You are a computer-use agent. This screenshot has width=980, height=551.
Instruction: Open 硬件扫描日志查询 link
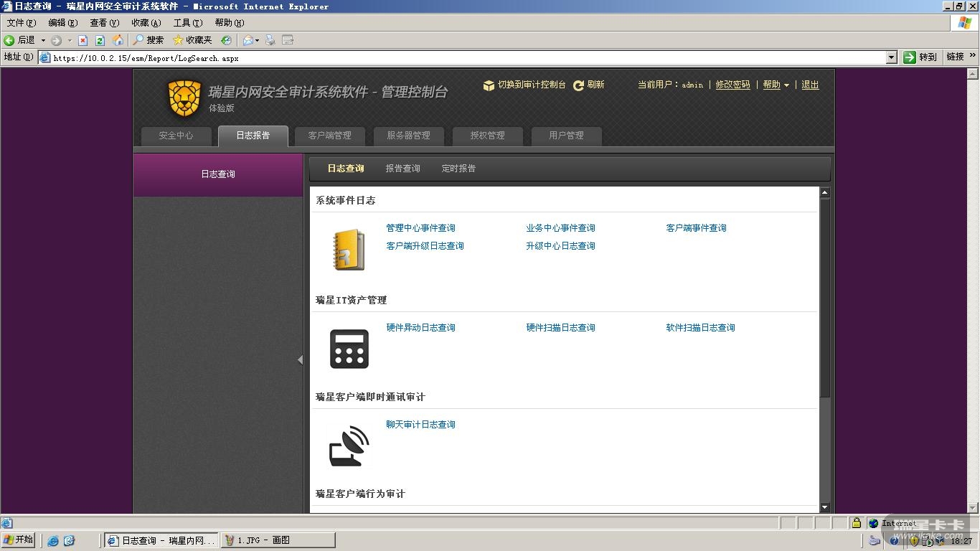click(x=560, y=328)
